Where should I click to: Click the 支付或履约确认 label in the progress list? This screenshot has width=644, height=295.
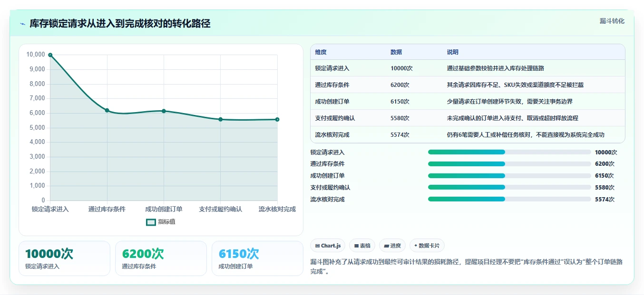click(x=330, y=188)
